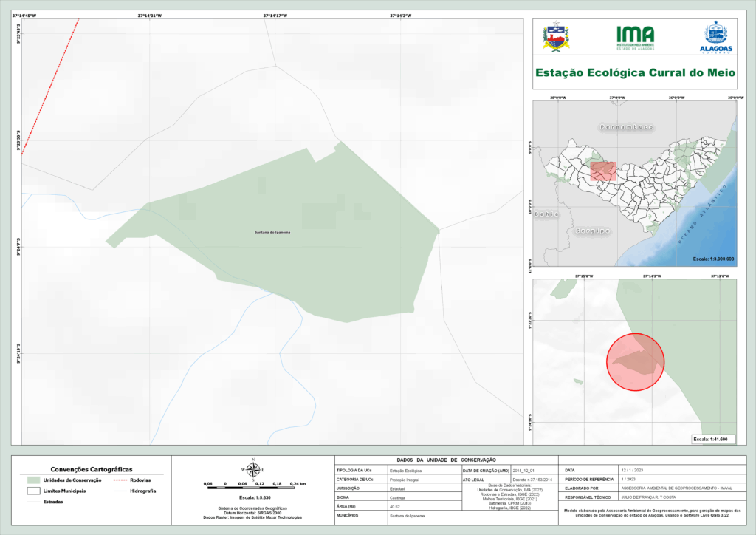Click the Pernambuco label on overview map
Image resolution: width=756 pixels, height=535 pixels.
pyautogui.click(x=627, y=127)
